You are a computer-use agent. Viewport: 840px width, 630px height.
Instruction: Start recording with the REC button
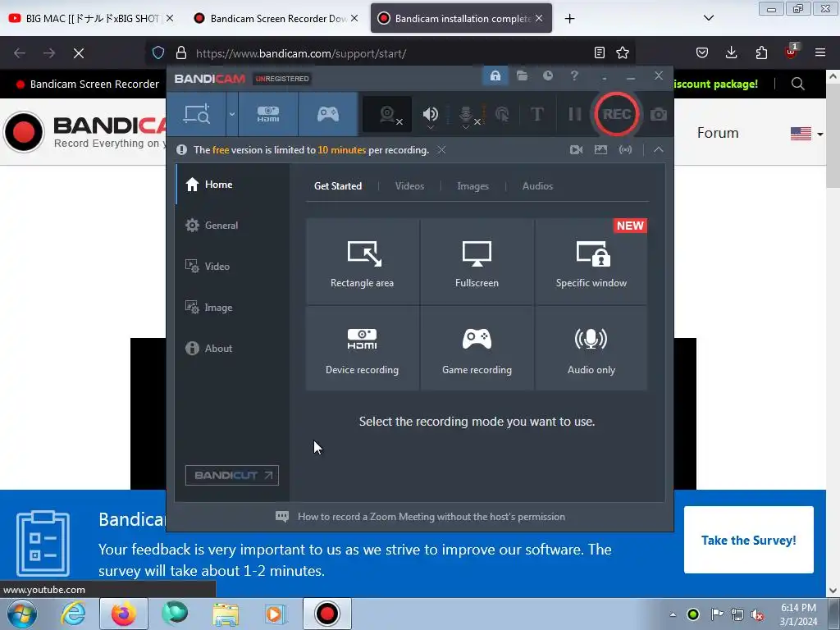tap(617, 114)
